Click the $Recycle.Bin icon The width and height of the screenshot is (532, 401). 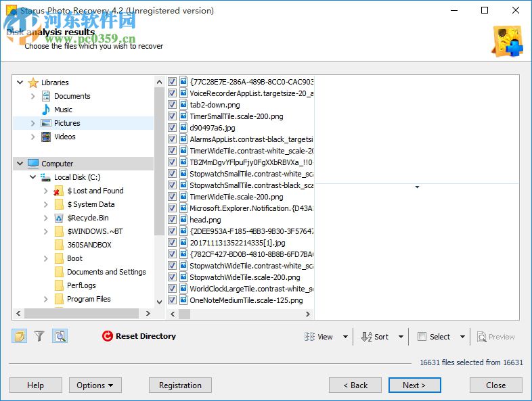click(x=59, y=218)
